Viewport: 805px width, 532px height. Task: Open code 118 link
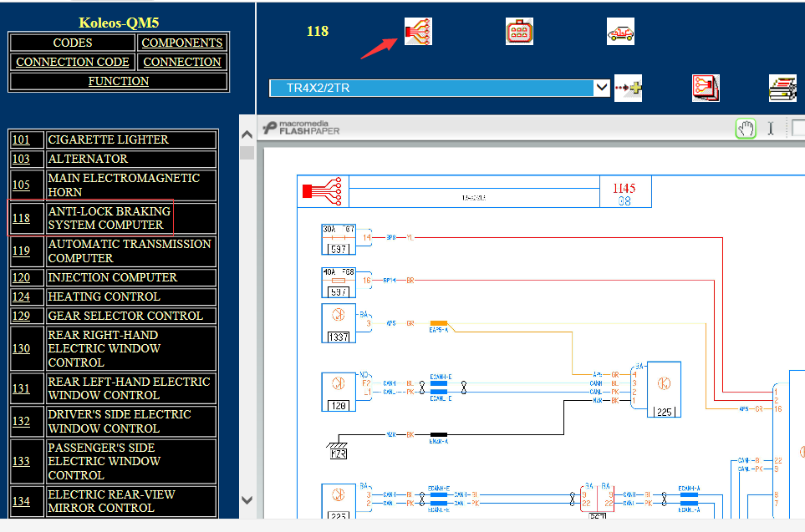(21, 218)
